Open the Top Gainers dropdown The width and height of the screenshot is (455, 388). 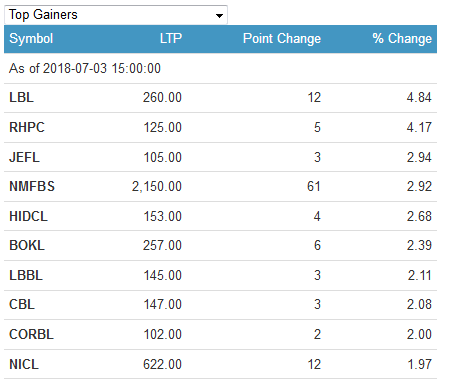coord(116,15)
